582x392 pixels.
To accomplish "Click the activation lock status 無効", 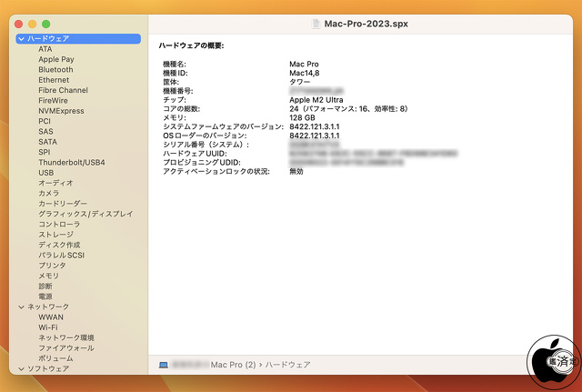I will coord(296,172).
